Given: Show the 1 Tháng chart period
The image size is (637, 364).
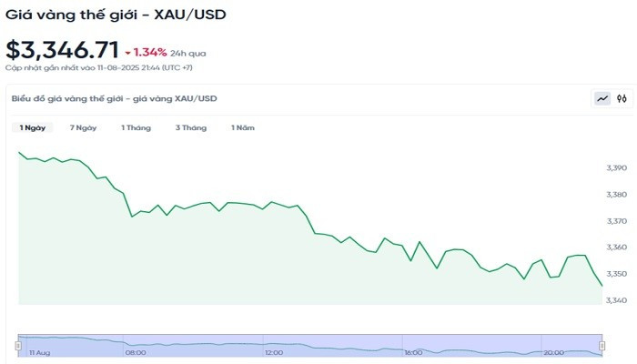Looking at the screenshot, I should click(x=136, y=128).
